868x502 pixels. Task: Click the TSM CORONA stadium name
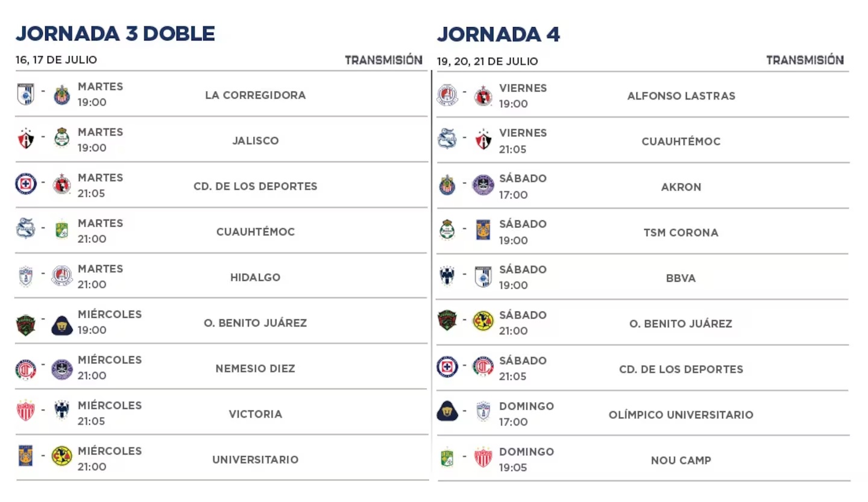(681, 233)
